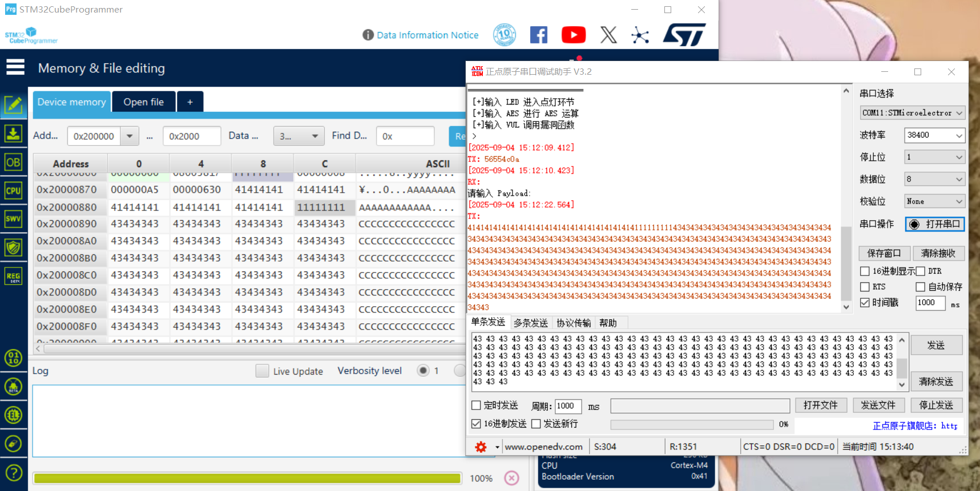
Task: Open the SWV viewer sidebar icon
Action: (x=13, y=219)
